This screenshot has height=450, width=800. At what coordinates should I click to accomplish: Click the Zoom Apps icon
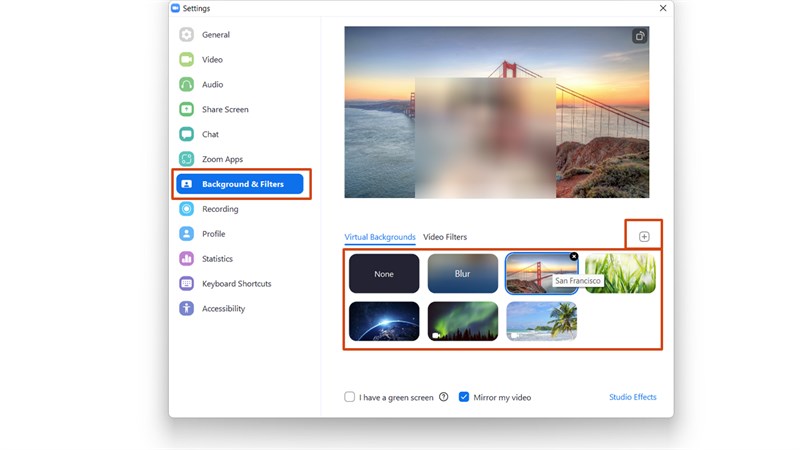[186, 159]
